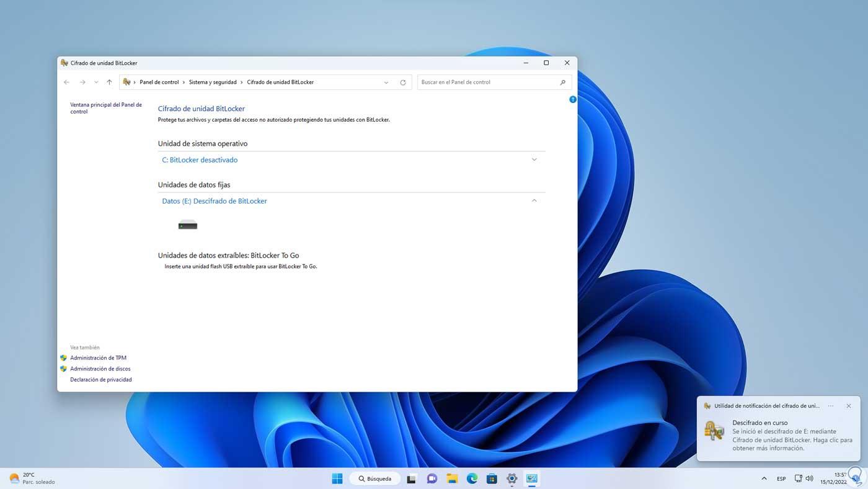Open Administración de TPM
Viewport: 868px width, 489px height.
pos(98,357)
